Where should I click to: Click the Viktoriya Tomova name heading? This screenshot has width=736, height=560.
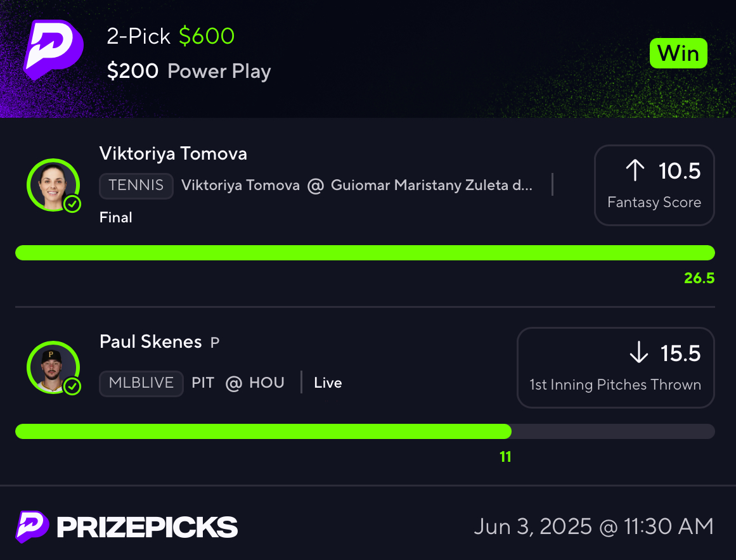tap(173, 154)
